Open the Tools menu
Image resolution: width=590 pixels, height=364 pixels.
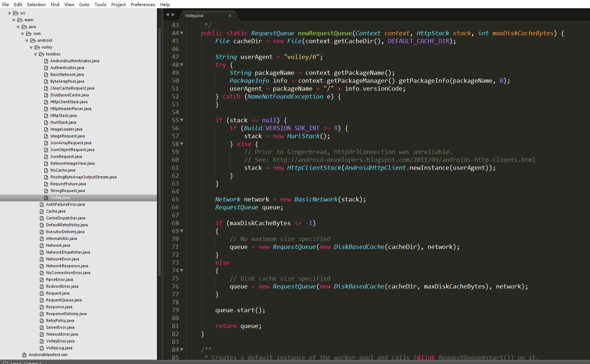click(x=100, y=4)
